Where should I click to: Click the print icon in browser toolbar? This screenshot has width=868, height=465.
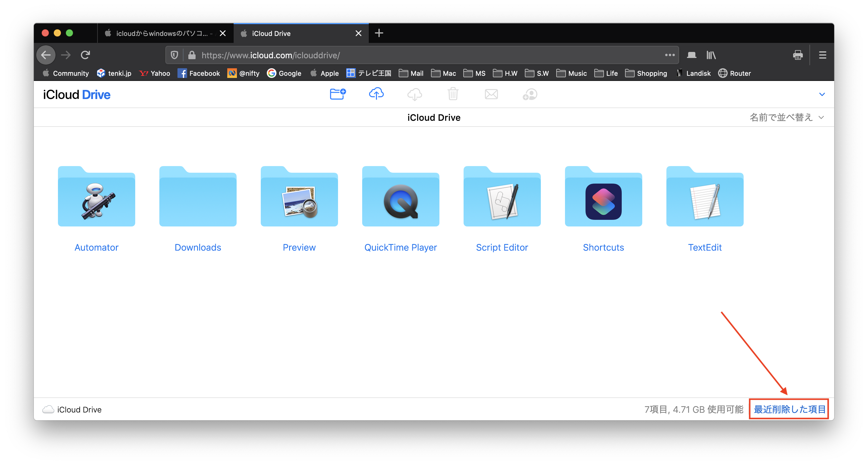pos(798,55)
